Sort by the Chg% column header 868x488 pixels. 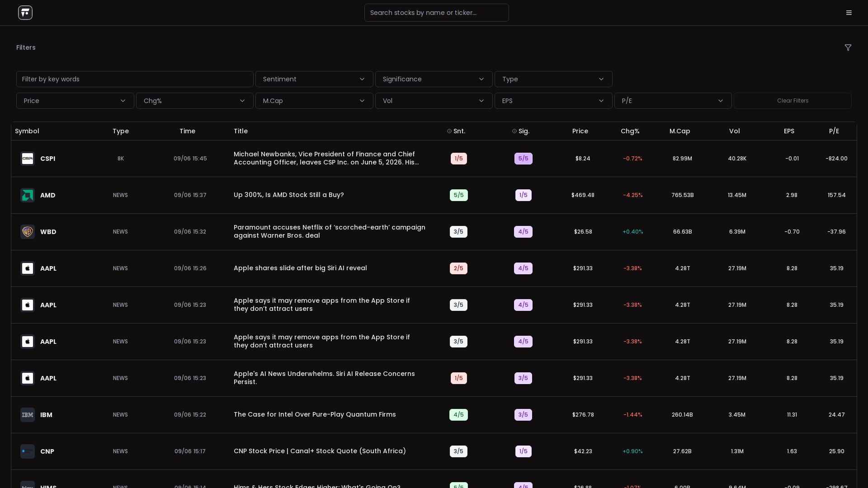pos(630,131)
